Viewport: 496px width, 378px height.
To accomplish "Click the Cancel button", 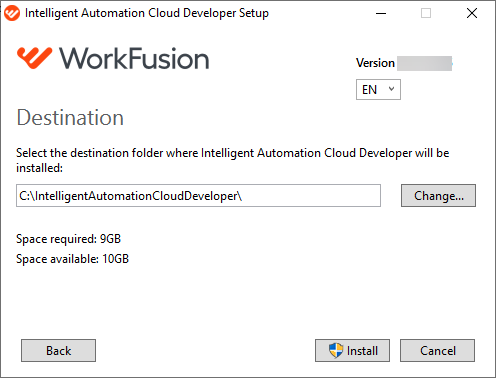I will [437, 351].
